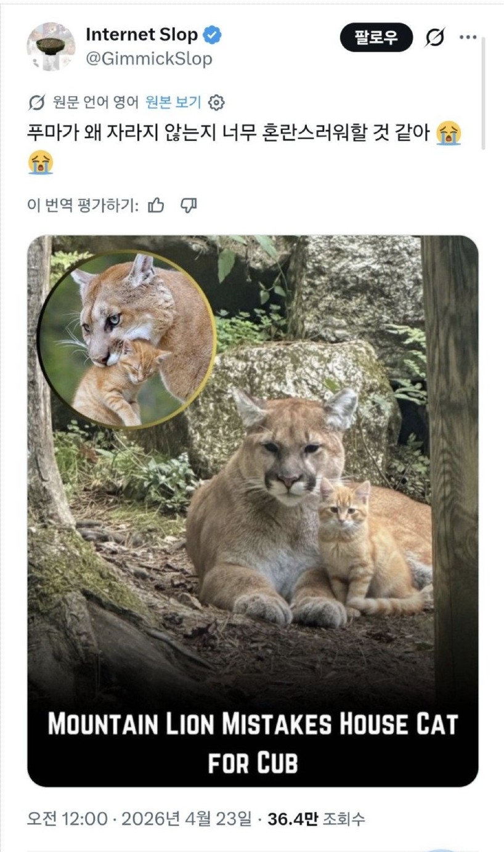Screen dimensions: 504x852
Task: Click the Internet Slop profile avatar
Action: point(51,47)
